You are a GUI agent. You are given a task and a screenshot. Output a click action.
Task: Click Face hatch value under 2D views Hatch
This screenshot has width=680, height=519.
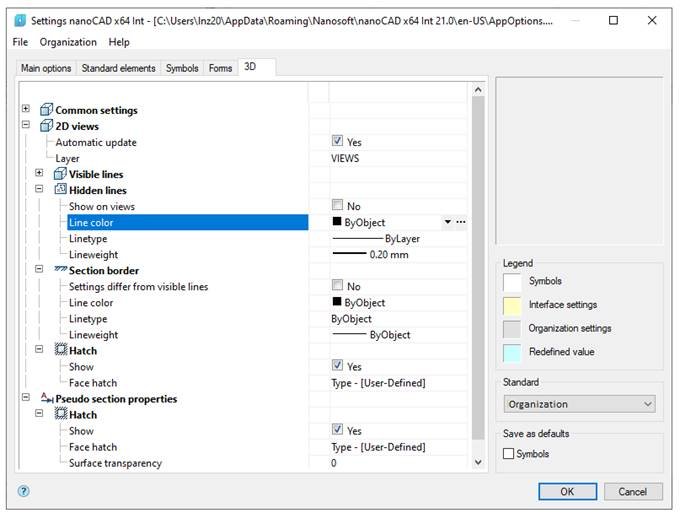pyautogui.click(x=378, y=383)
